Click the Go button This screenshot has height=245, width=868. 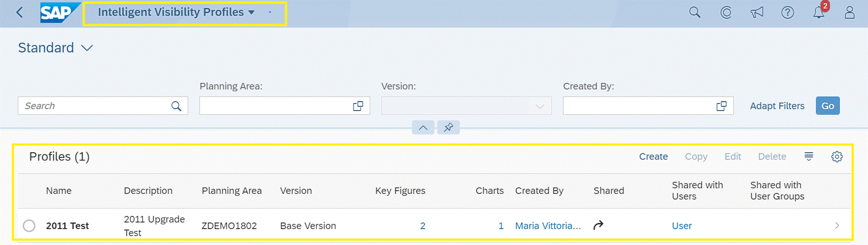827,106
